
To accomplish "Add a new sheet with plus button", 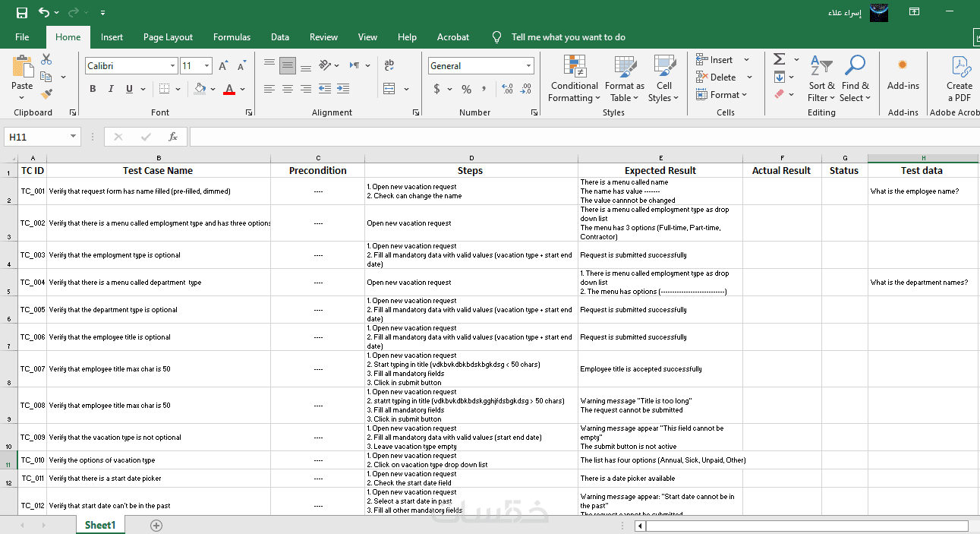I will coord(156,525).
